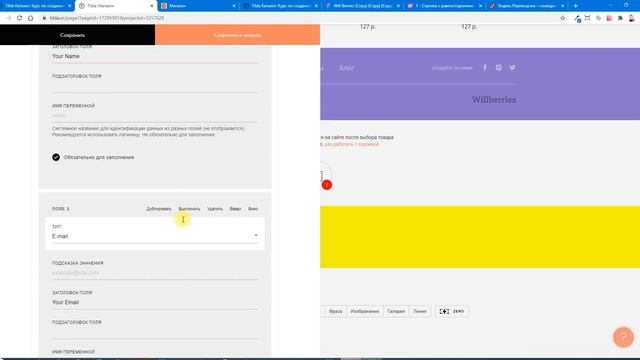Switch to the Will Berries (Copy) tab
This screenshot has width=640, height=360.
[x=362, y=6]
